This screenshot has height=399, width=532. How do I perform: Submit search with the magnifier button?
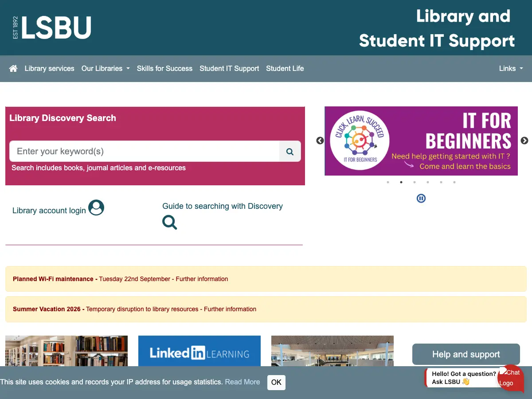pos(290,151)
